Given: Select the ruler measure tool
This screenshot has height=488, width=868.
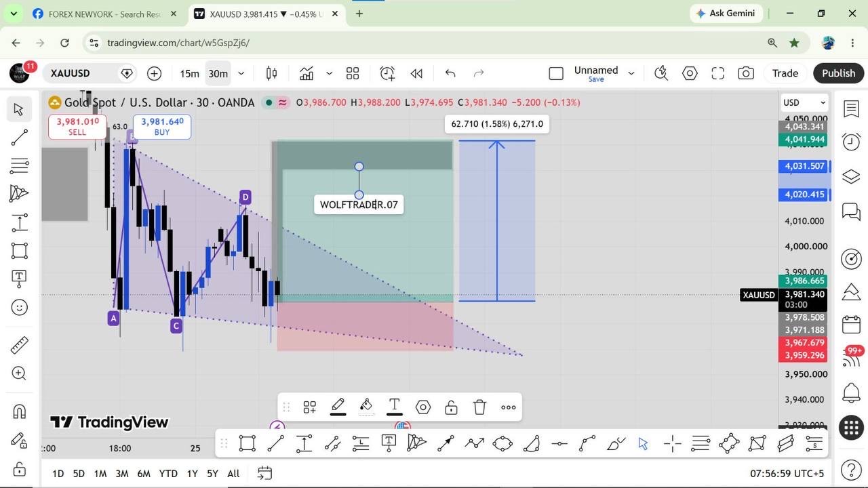Looking at the screenshot, I should coord(19,345).
